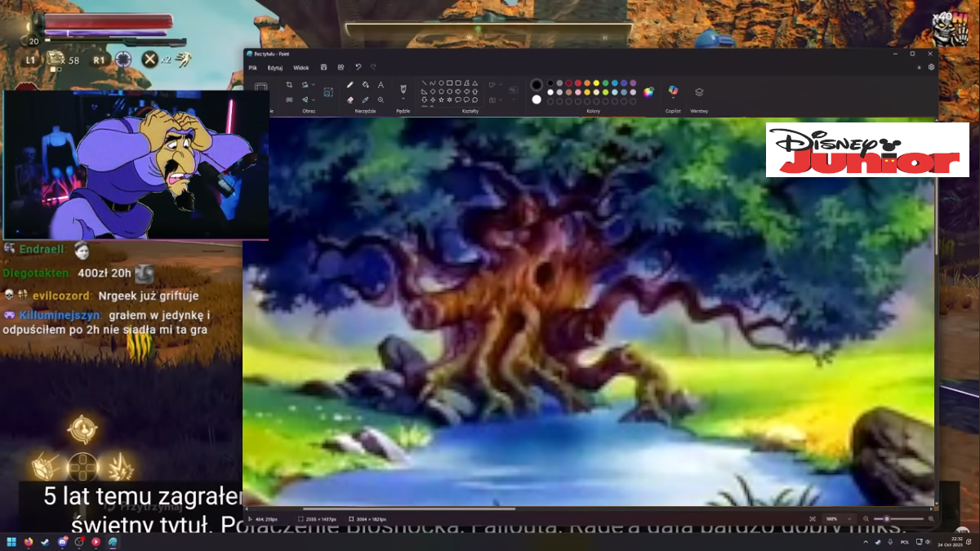Image resolution: width=980 pixels, height=551 pixels.
Task: Open the Copilot button in Paint
Action: click(x=673, y=90)
